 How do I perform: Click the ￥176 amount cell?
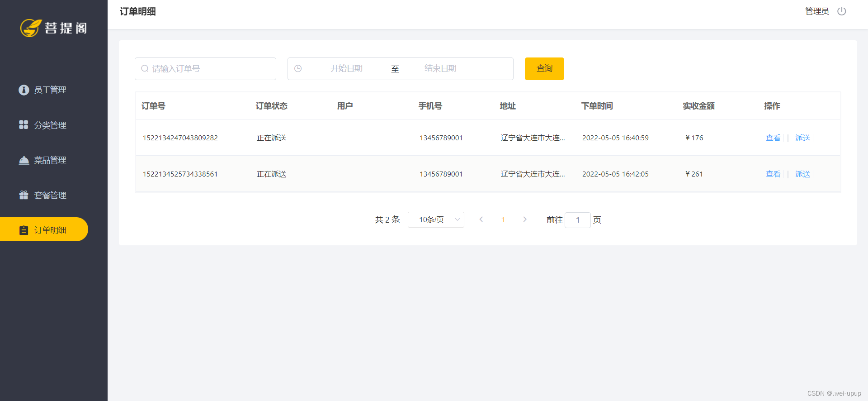point(694,138)
